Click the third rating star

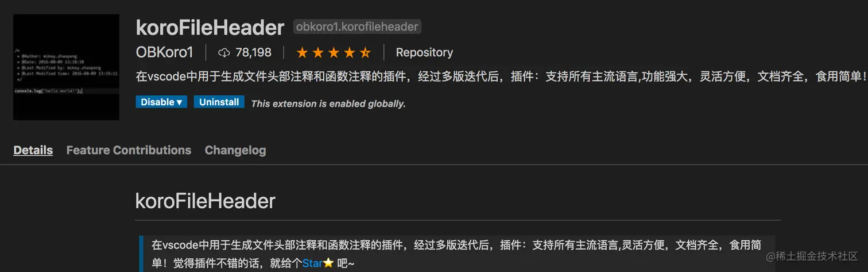[334, 53]
